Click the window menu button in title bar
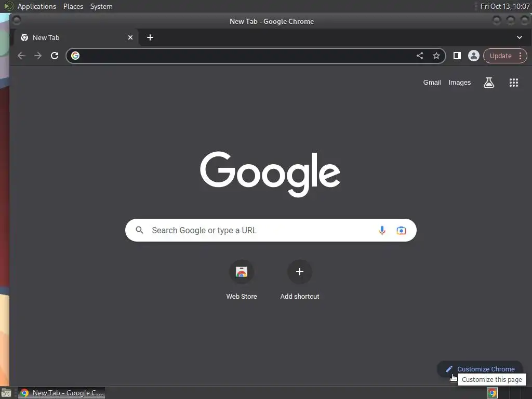Image resolution: width=532 pixels, height=399 pixels. [16, 21]
